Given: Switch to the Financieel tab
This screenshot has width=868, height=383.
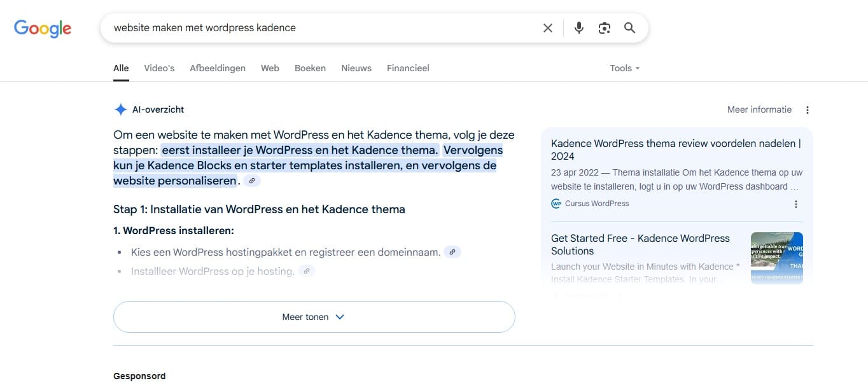Looking at the screenshot, I should click(408, 68).
